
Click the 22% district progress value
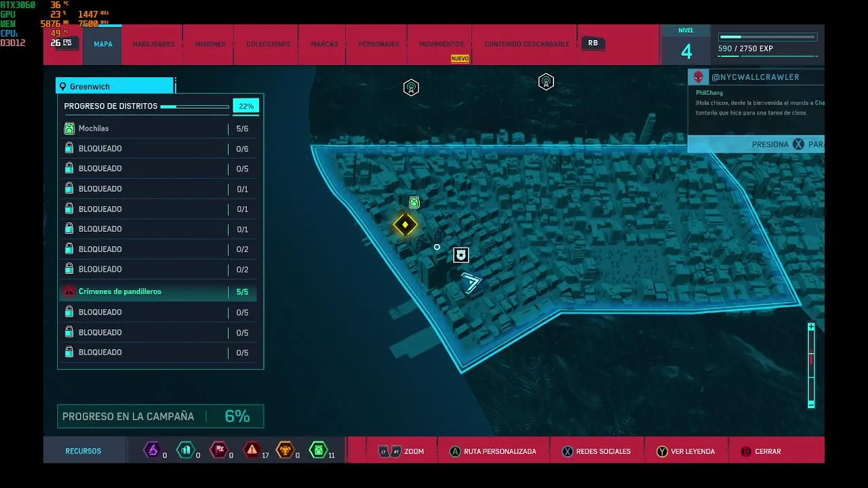tap(245, 106)
